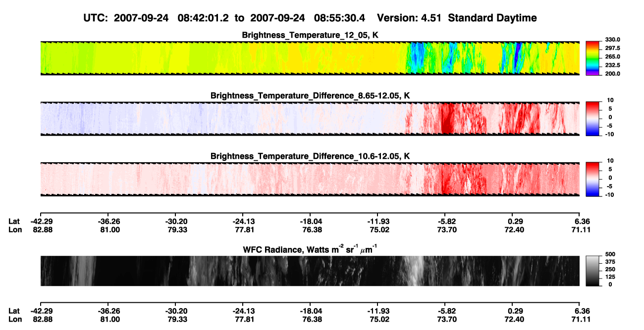The height and width of the screenshot is (330, 644).
Task: Click longitude '81.00' on axis above WFC title
Action: point(110,229)
